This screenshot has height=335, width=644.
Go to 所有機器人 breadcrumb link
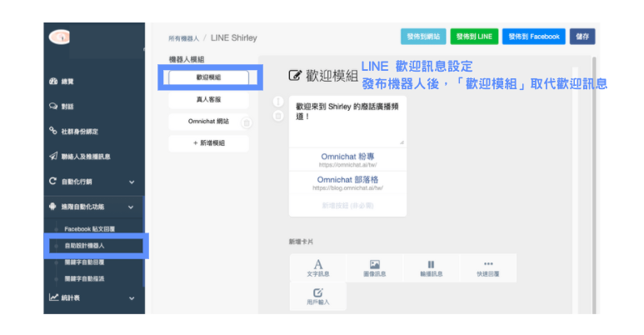pos(183,38)
